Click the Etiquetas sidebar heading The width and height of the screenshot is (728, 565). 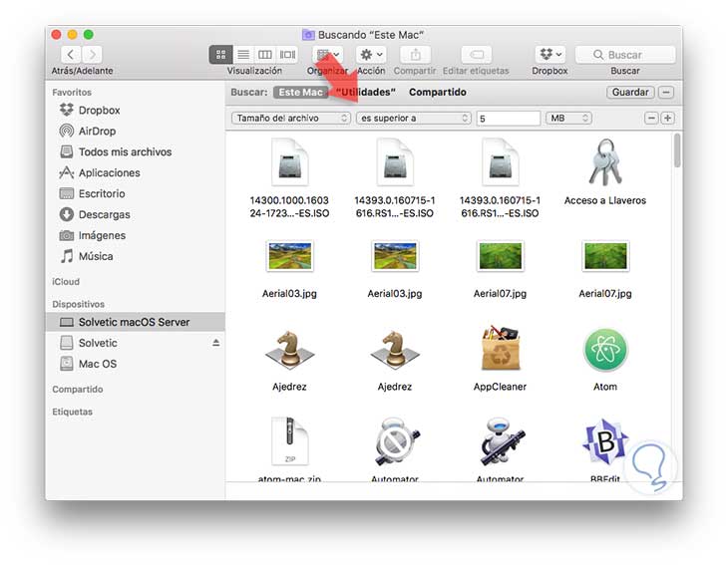72,412
